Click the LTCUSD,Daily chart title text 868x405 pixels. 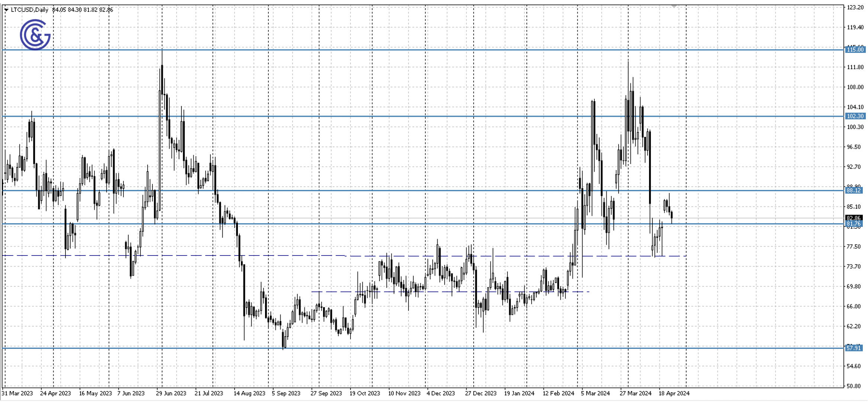[x=29, y=10]
